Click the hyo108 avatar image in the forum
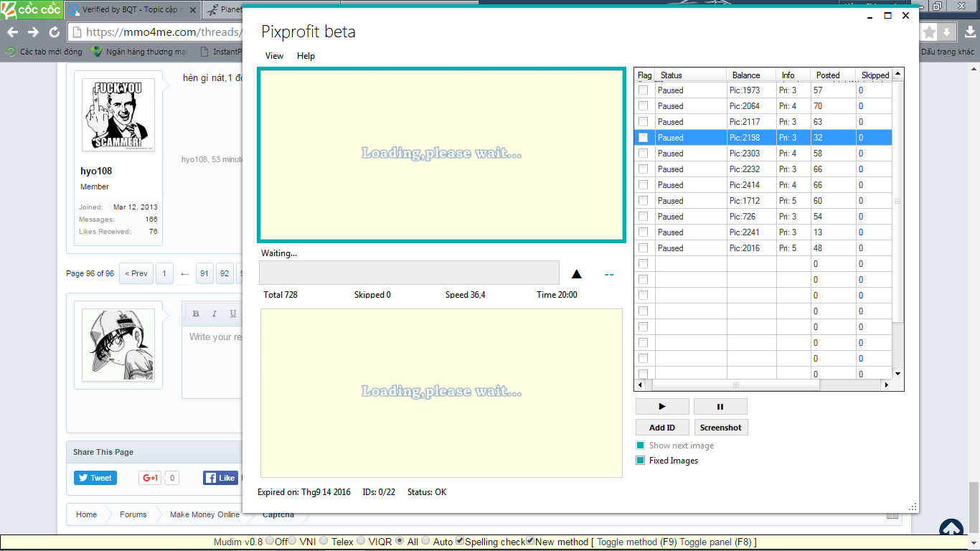Screen dimensions: 980x551 [118, 115]
